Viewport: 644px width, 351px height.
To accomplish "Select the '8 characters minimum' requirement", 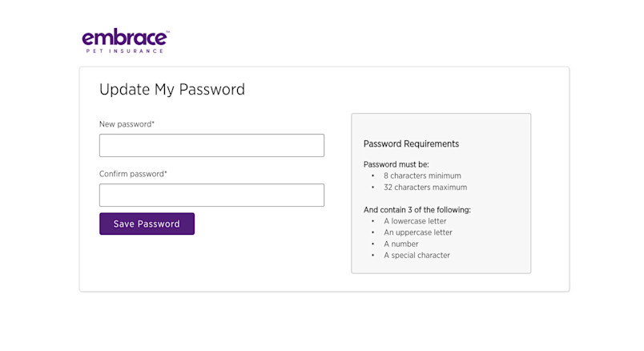I will 422,175.
